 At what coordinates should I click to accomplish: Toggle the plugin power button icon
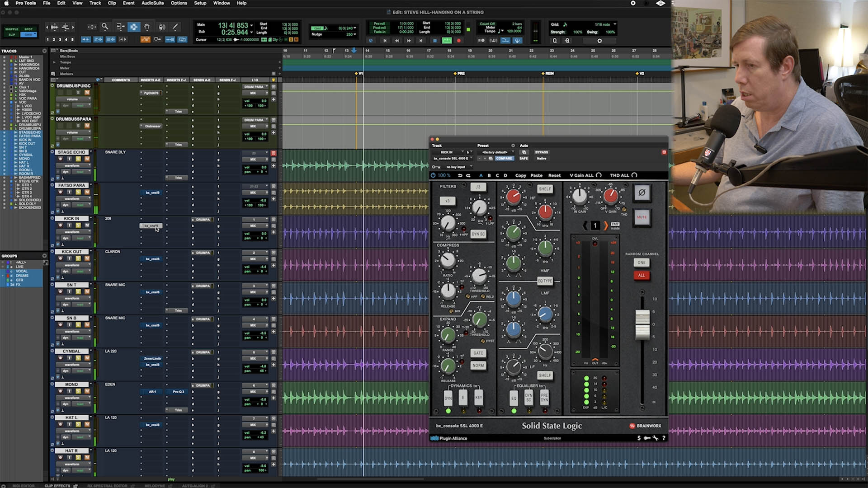click(433, 175)
